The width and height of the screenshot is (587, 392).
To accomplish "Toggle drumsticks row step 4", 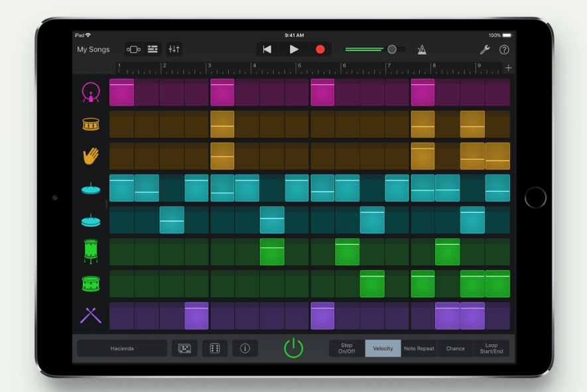I will [196, 316].
